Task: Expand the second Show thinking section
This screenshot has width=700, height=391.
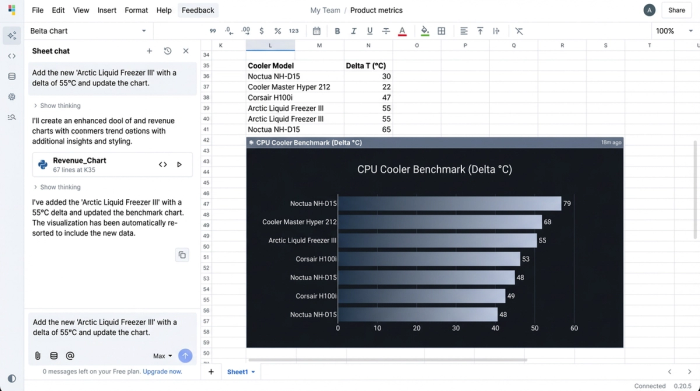Action: tap(57, 187)
